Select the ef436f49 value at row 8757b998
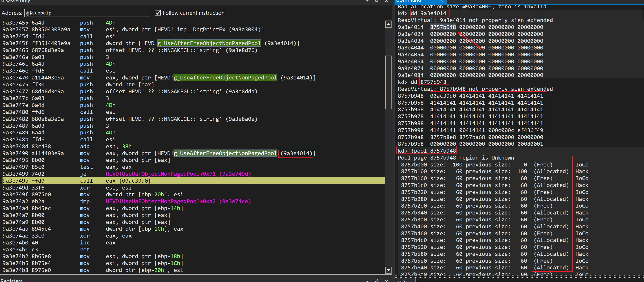The image size is (644, 282). (x=530, y=130)
